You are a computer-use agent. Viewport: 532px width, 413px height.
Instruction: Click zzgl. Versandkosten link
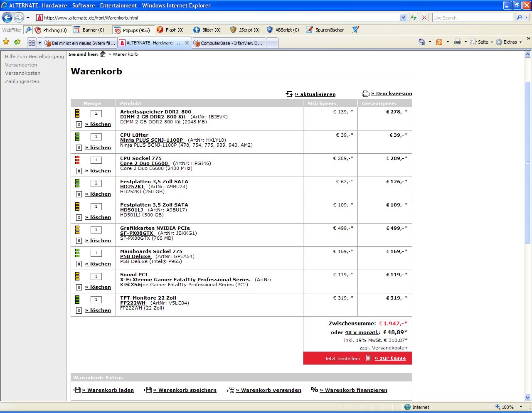[x=383, y=348]
